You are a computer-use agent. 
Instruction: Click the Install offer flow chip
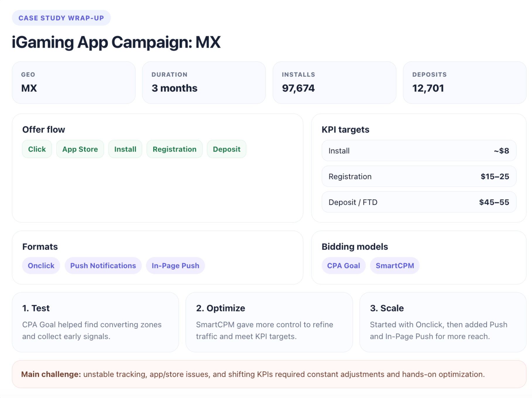[x=125, y=149]
